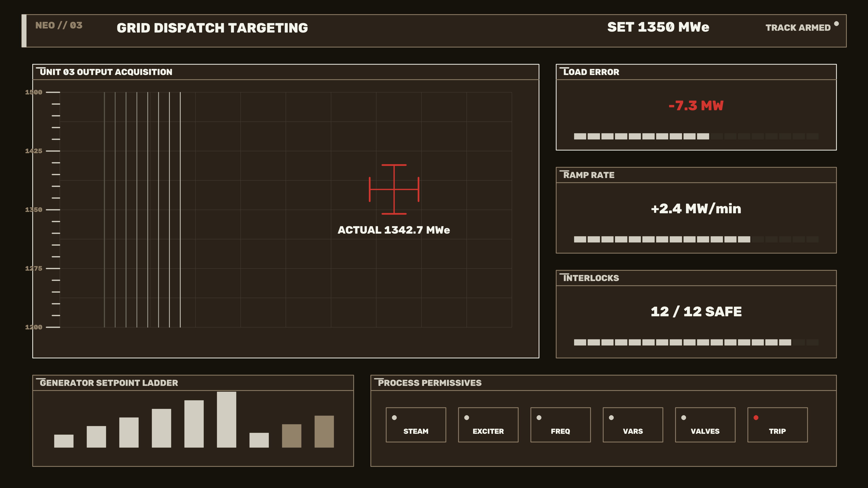Click the SET 1350 MWe setpoint readout
Viewport: 868px width, 488px height.
(658, 27)
